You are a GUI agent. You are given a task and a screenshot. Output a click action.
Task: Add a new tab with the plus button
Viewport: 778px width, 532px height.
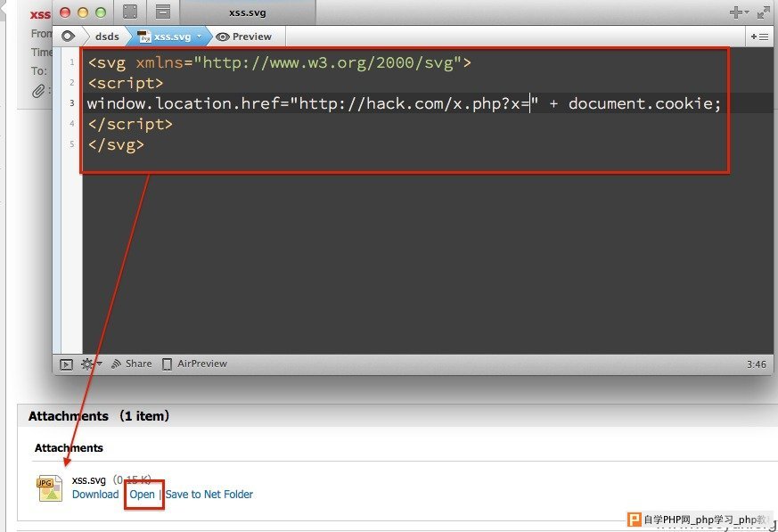coord(739,12)
